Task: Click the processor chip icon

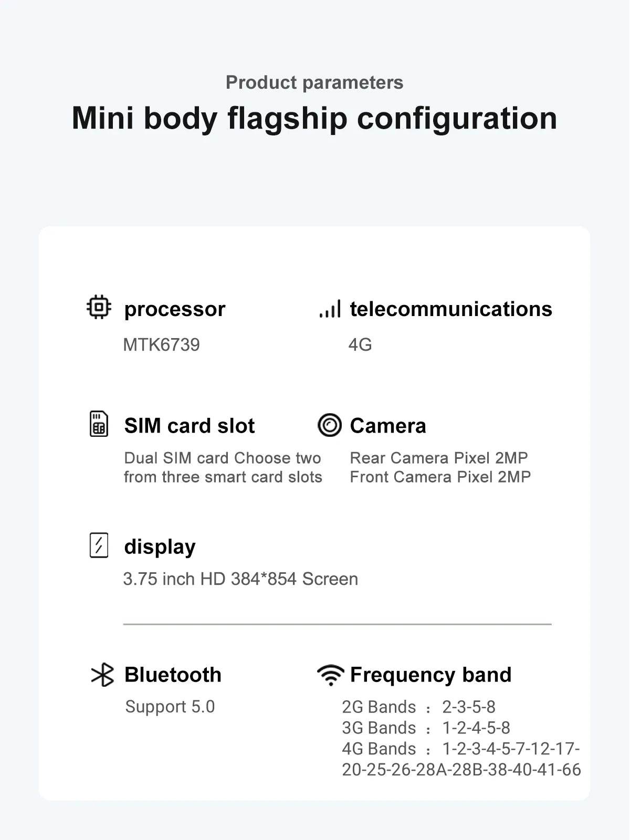Action: 99,308
